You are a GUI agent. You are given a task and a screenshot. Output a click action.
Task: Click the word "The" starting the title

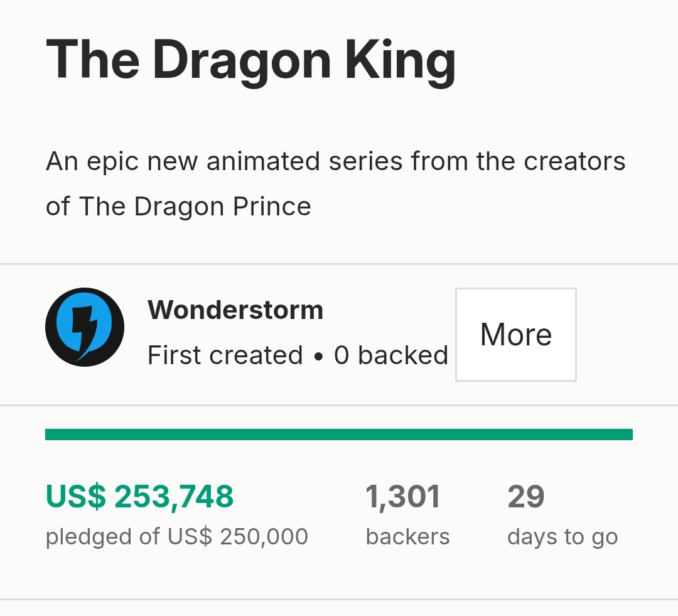point(93,61)
